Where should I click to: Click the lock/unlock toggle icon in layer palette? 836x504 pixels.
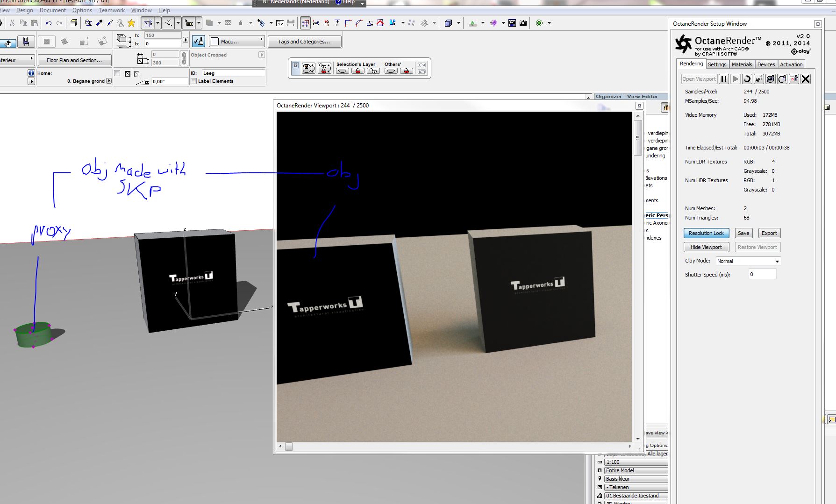click(x=325, y=68)
